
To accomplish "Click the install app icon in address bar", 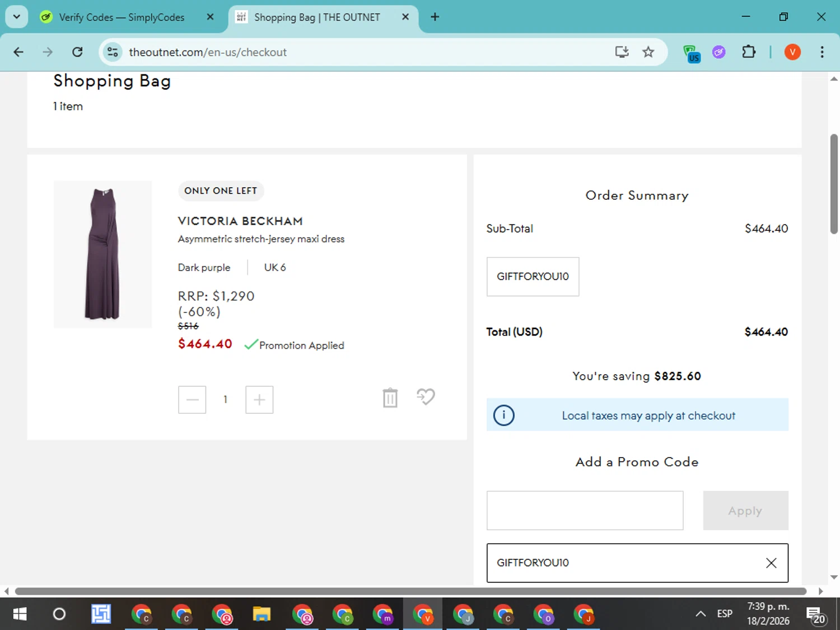I will [622, 52].
